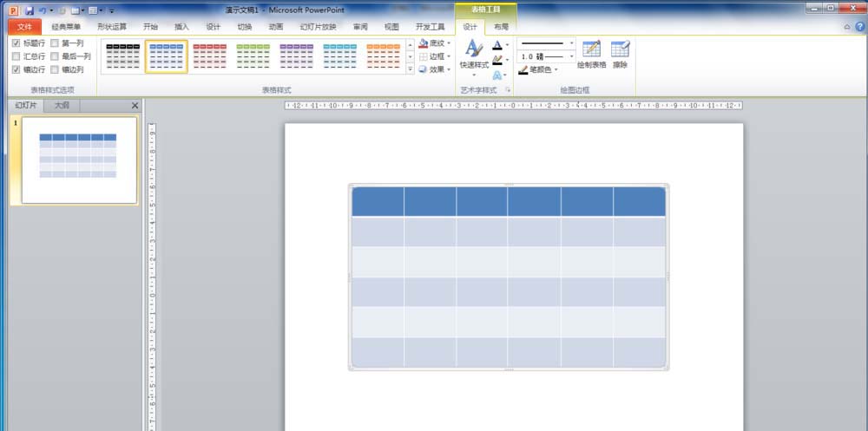Click the first header cell of the table
Viewport: 868px width, 431px height.
coord(378,201)
